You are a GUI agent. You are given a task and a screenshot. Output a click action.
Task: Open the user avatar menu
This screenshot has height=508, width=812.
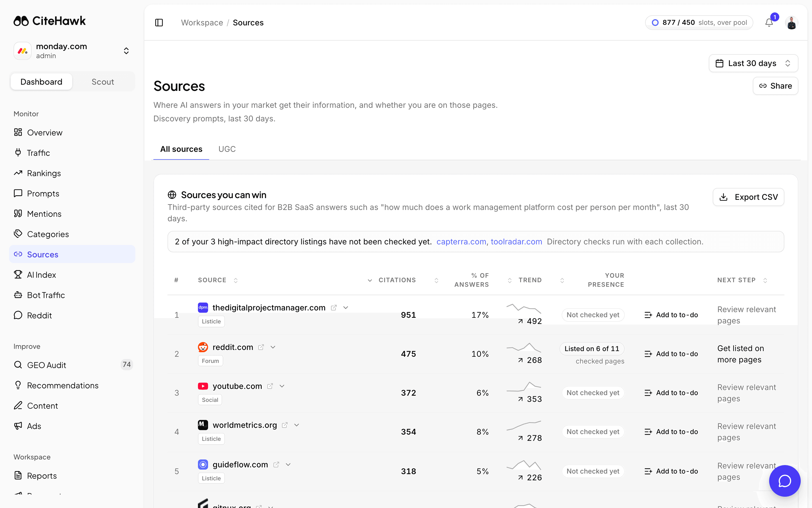[x=791, y=23]
